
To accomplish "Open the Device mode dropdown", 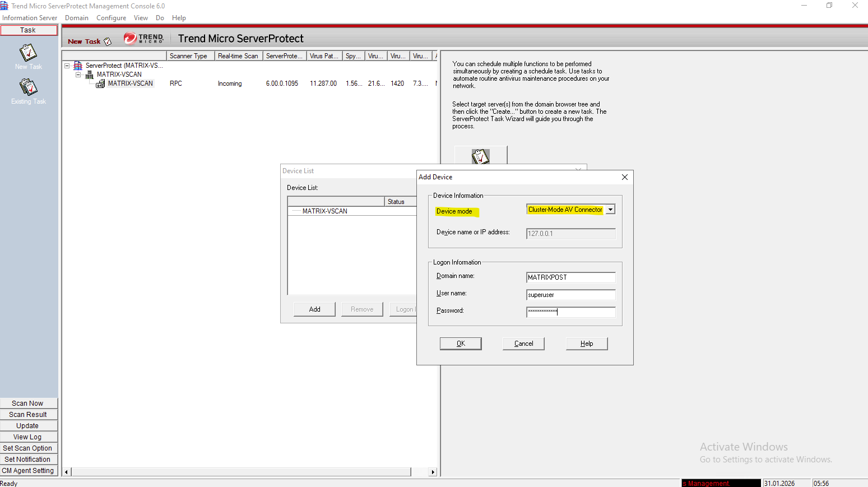I will [x=610, y=210].
